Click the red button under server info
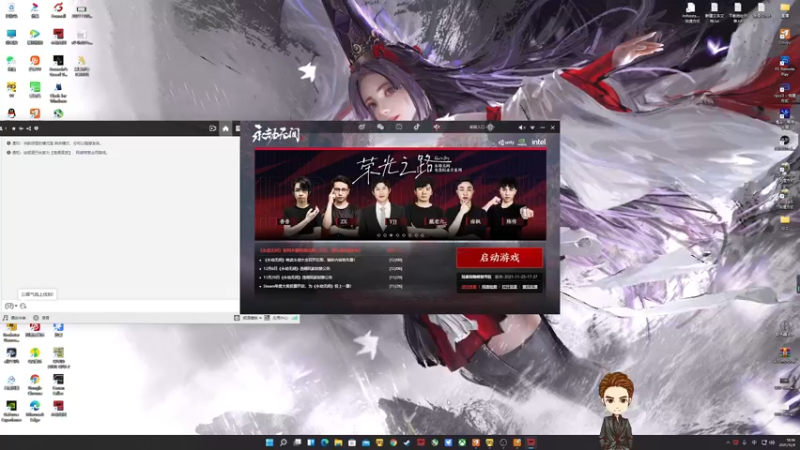Viewport: 800px width, 450px height. point(469,287)
